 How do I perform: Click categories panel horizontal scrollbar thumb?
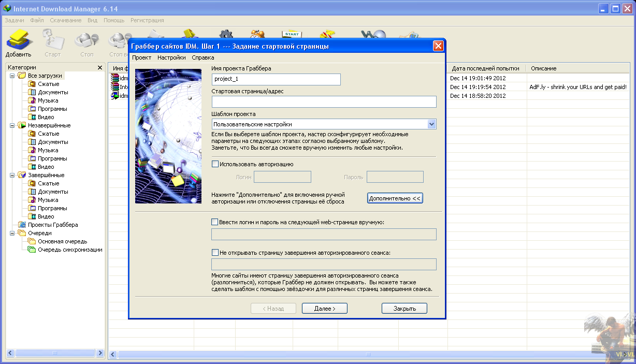click(x=55, y=353)
